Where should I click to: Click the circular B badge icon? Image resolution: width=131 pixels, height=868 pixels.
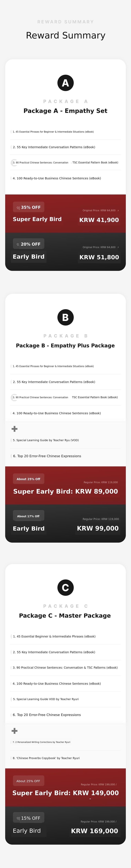pyautogui.click(x=65, y=317)
